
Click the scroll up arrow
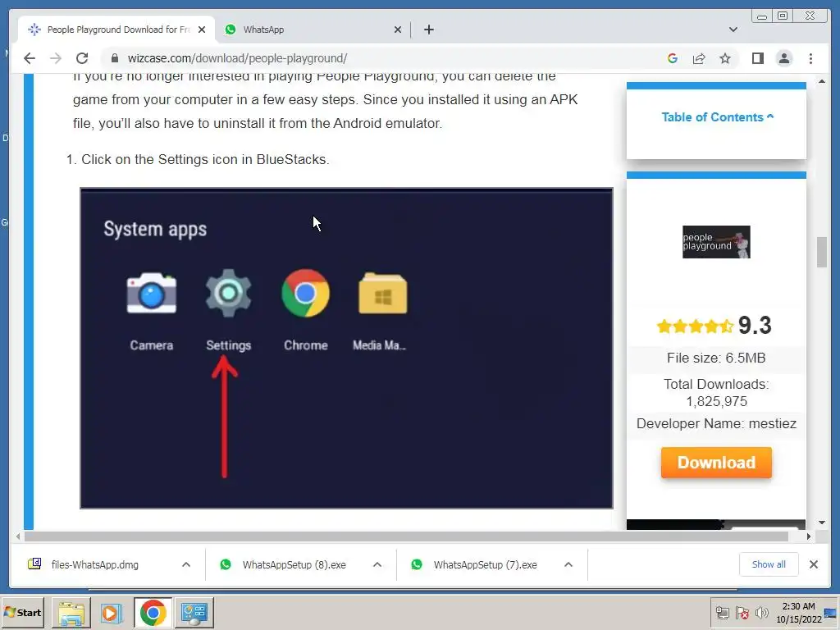tap(822, 81)
